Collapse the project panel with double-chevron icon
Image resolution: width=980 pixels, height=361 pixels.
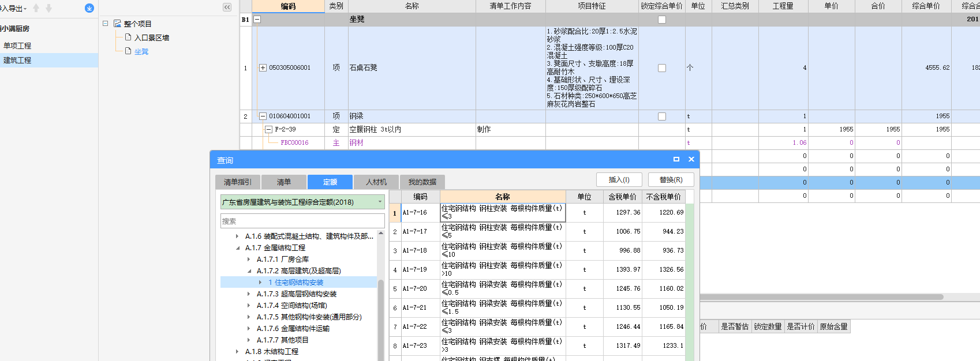tap(227, 7)
